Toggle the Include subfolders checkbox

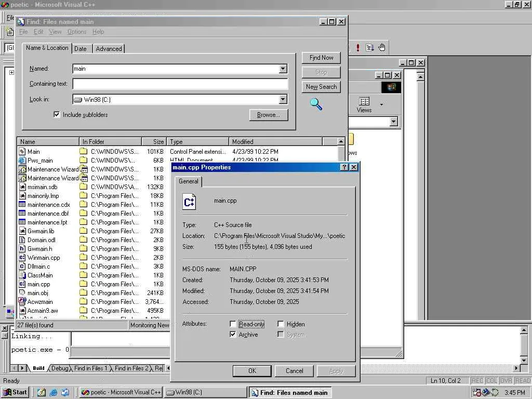(57, 114)
